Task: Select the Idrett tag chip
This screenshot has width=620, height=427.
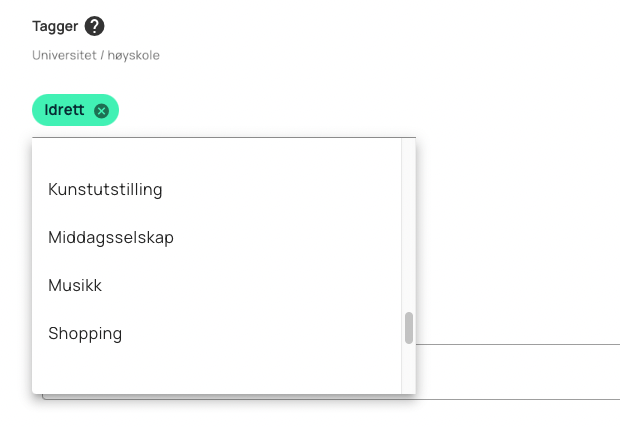Action: pyautogui.click(x=75, y=110)
